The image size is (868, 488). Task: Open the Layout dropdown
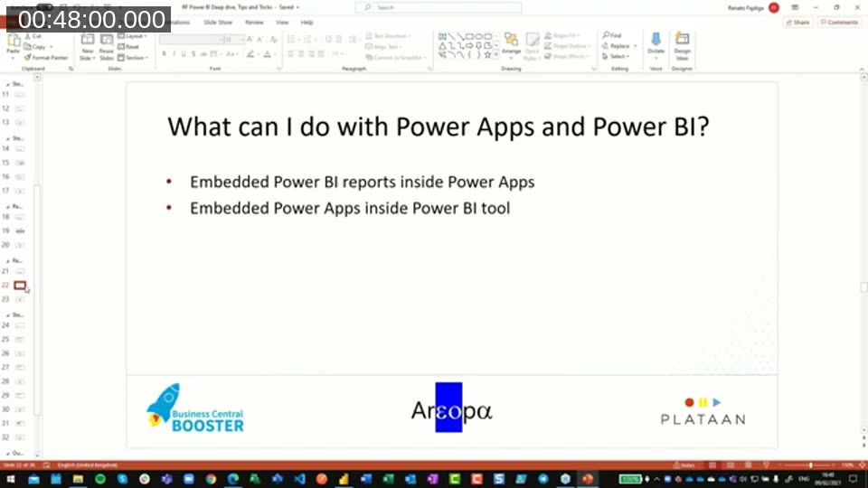tap(132, 36)
